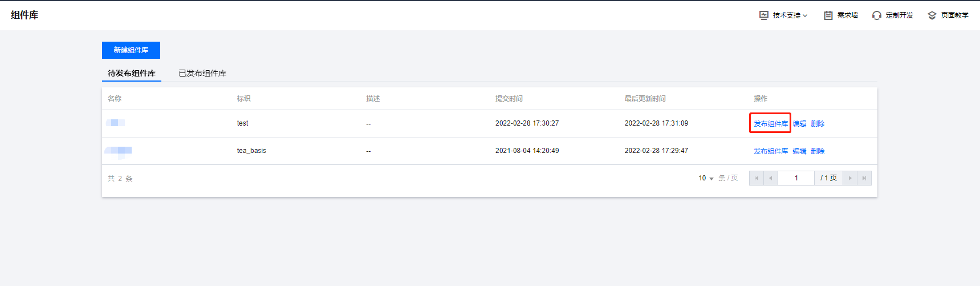Click 发布组件库 for tea_basis row
Screen dimensions: 980x286
771,151
